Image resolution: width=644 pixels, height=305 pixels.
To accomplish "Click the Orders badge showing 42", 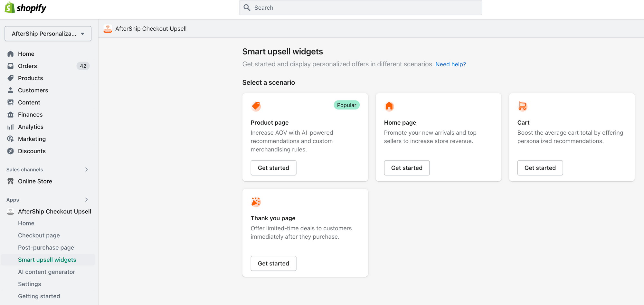I will [83, 66].
